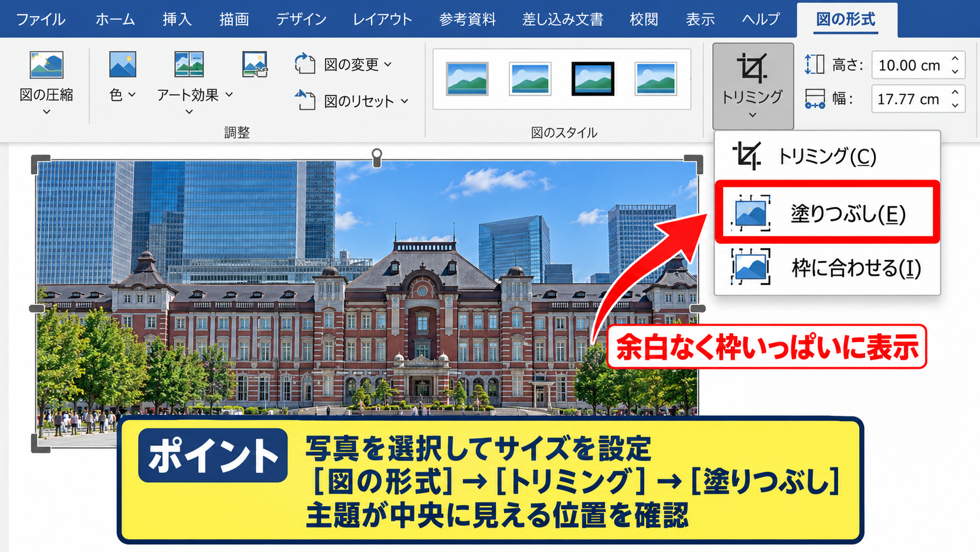Image resolution: width=980 pixels, height=552 pixels.
Task: Choose 枠に合わせる(I) from the crop menu
Action: click(x=827, y=267)
